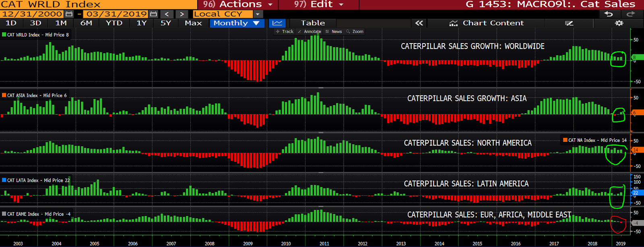
Task: Select CAT WRLD Index legend label
Action: 38,35
